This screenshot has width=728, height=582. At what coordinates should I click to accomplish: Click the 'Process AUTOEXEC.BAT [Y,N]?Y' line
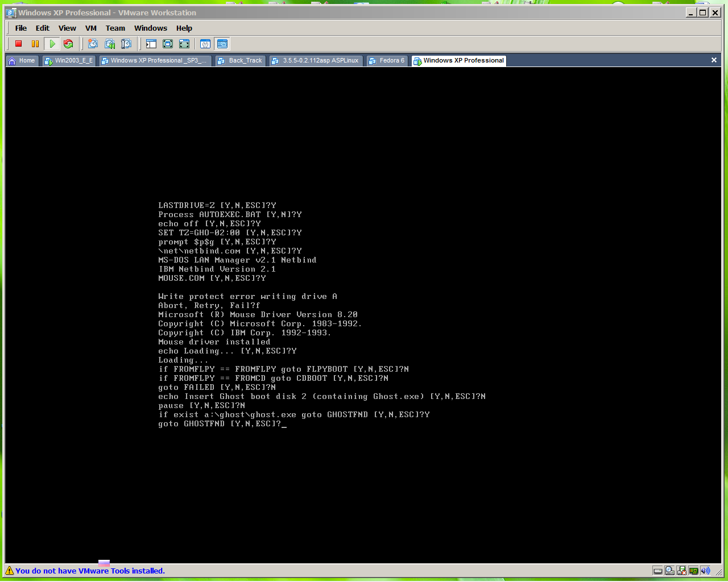pyautogui.click(x=230, y=215)
